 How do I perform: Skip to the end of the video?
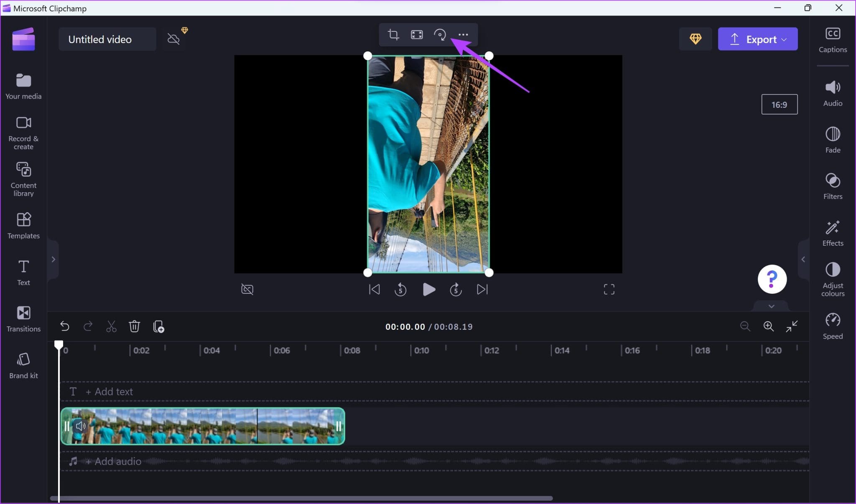pyautogui.click(x=482, y=289)
